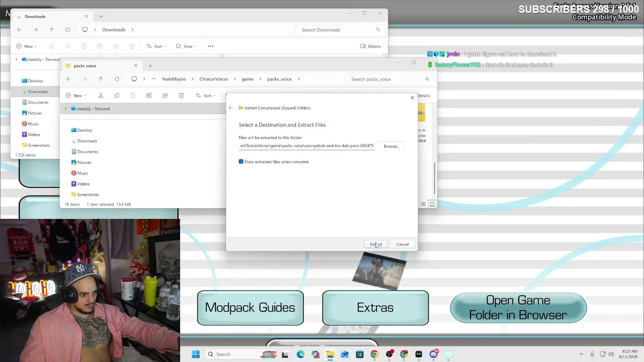
Task: Go up one folder in packs_voice window
Action: 101,79
